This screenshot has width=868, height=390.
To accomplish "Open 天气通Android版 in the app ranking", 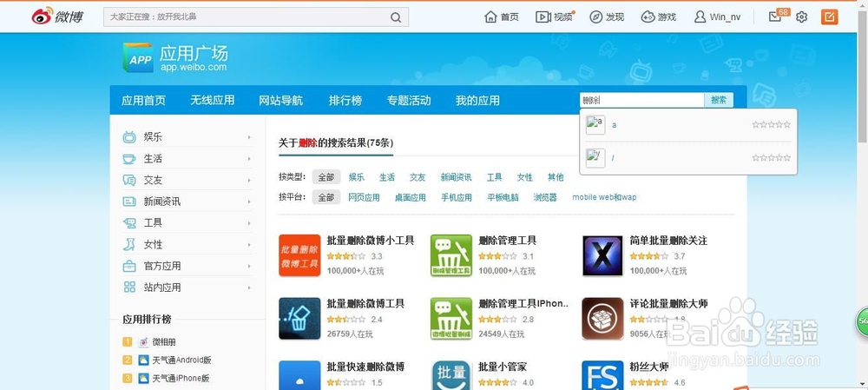I will click(181, 360).
